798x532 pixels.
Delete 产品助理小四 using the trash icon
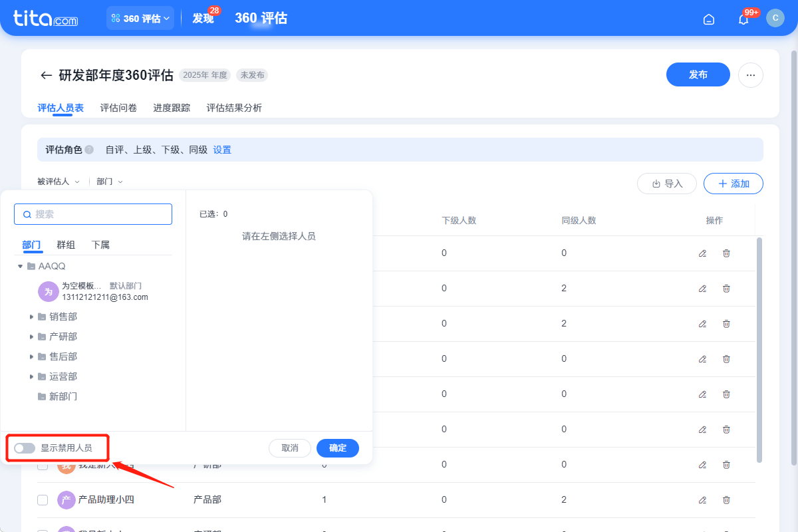point(726,499)
